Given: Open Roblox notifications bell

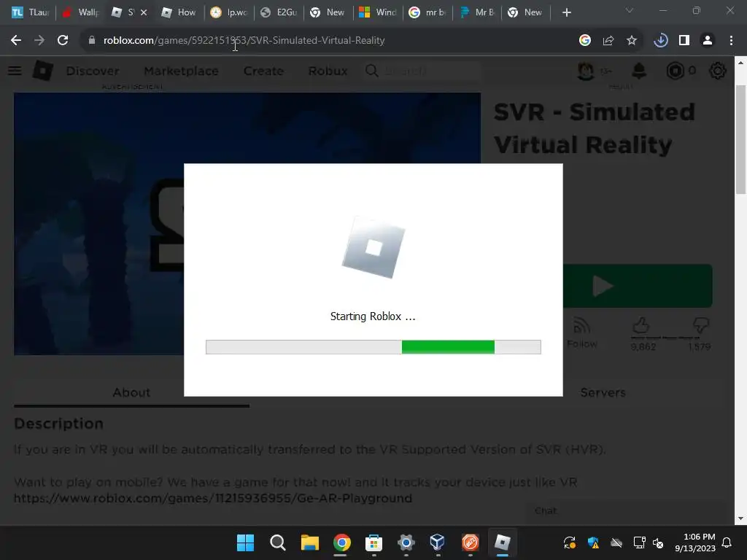Looking at the screenshot, I should coord(639,71).
